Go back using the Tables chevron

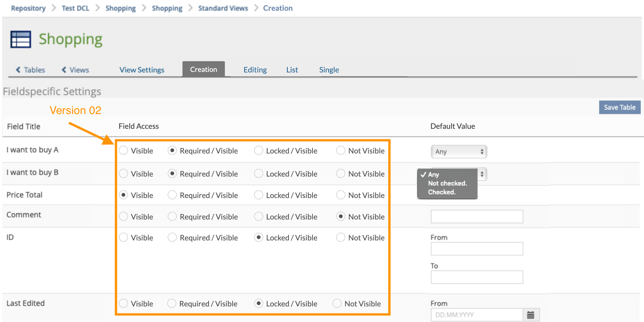(18, 70)
